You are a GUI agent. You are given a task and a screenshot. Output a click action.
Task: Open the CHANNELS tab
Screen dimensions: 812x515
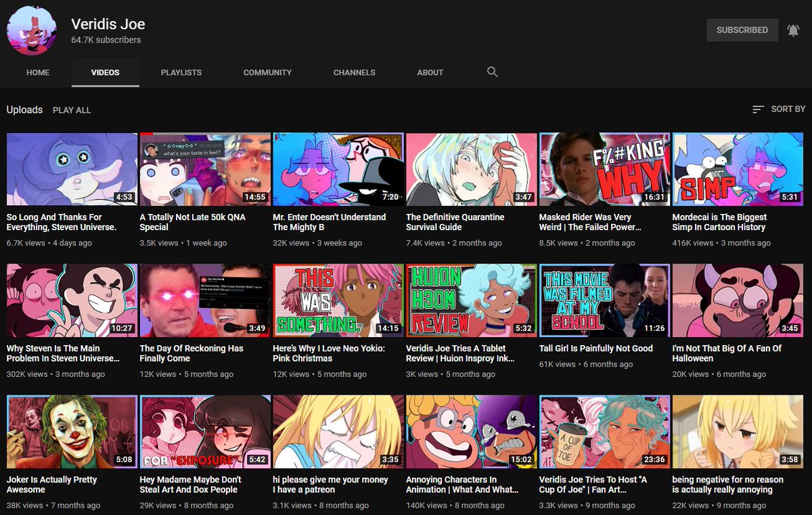click(x=354, y=72)
